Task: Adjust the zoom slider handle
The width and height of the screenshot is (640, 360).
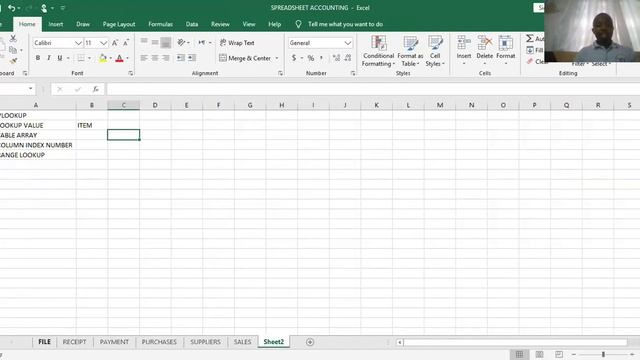Action: click(603, 354)
